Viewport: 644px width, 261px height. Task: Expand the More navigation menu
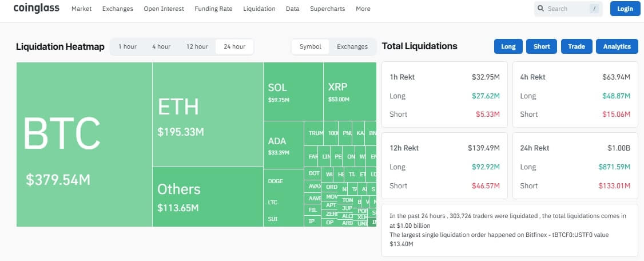pyautogui.click(x=363, y=9)
